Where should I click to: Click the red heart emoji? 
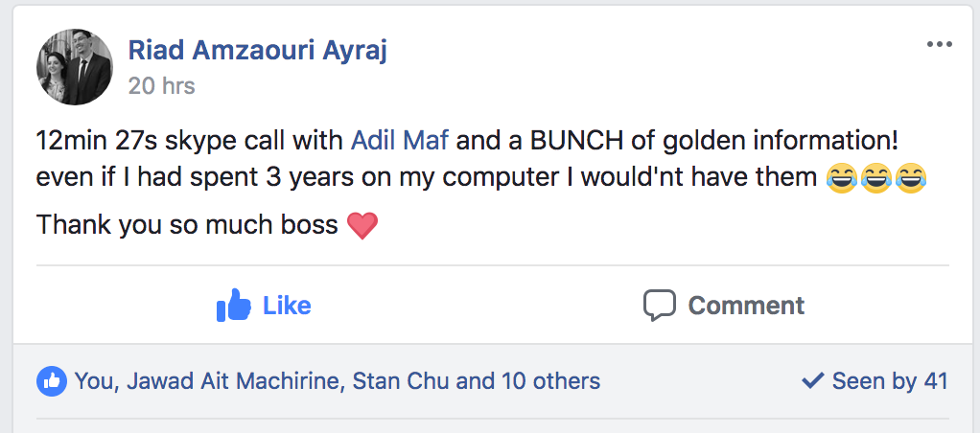coord(362,227)
